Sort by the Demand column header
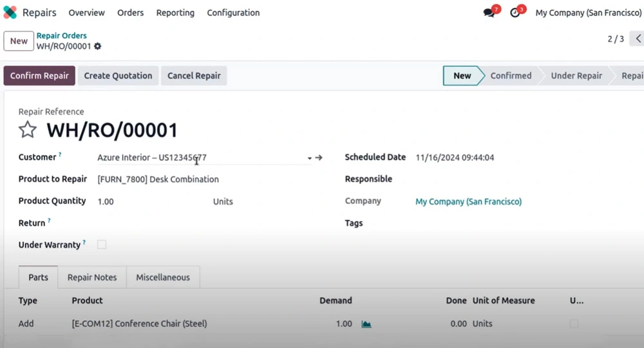 pos(336,300)
